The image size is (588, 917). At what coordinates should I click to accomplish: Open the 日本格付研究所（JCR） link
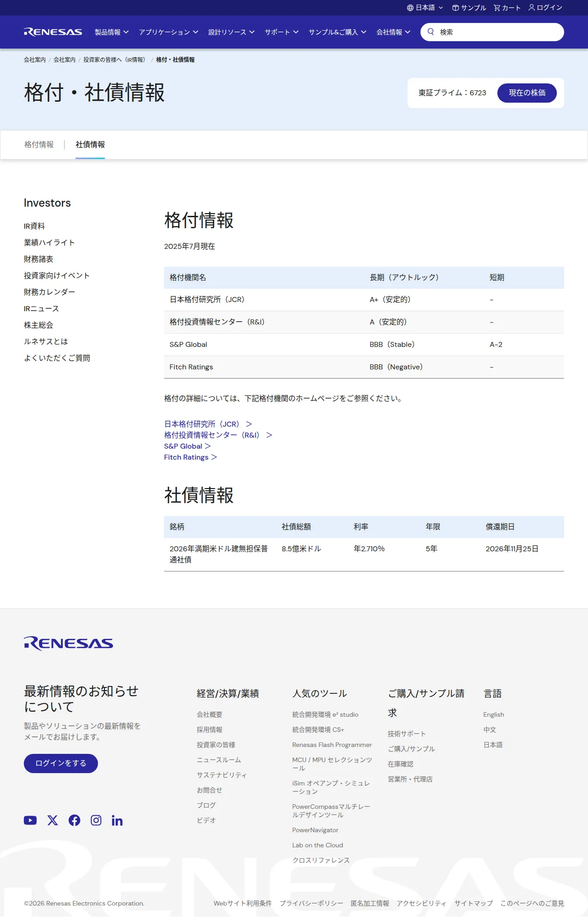208,424
